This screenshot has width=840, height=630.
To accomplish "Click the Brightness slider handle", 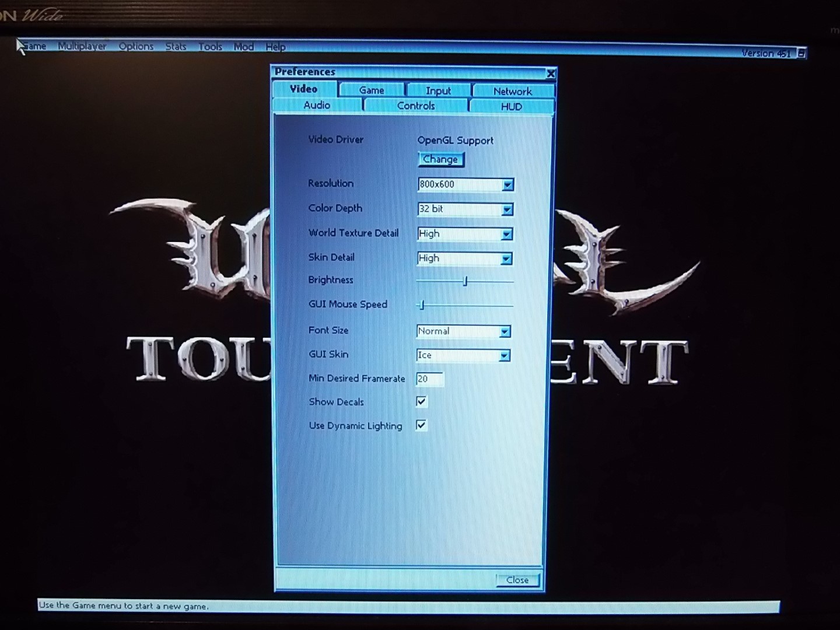I will 465,281.
